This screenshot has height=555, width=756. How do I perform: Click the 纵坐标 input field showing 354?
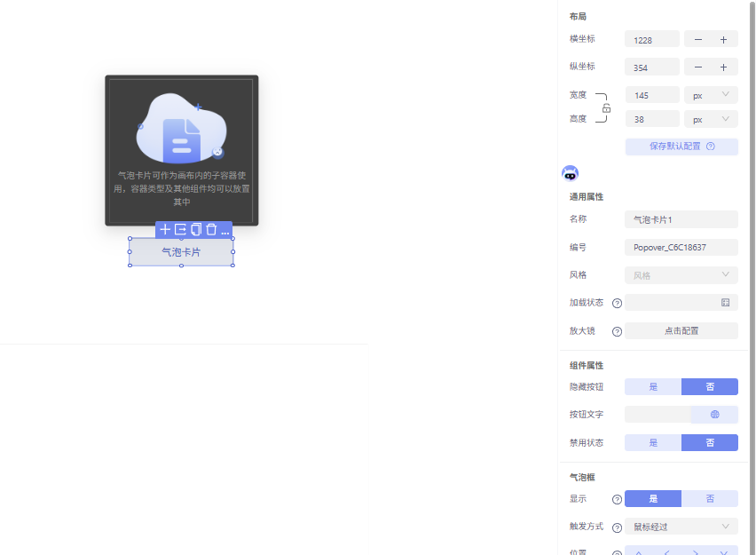click(652, 67)
